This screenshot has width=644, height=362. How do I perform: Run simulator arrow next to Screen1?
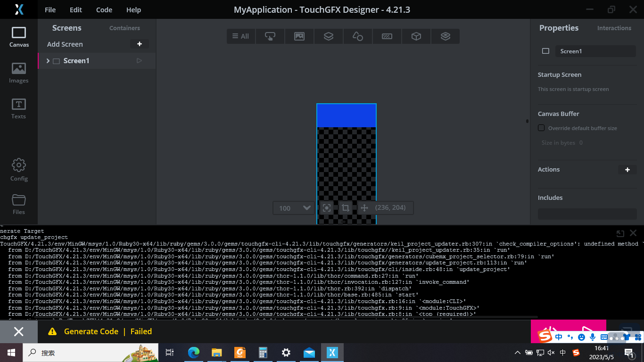(139, 60)
